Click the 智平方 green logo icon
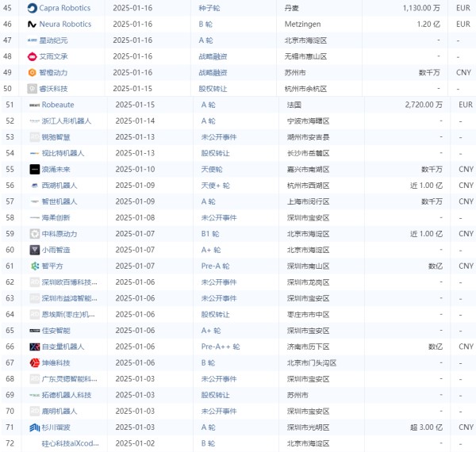This screenshot has width=476, height=452. point(35,266)
